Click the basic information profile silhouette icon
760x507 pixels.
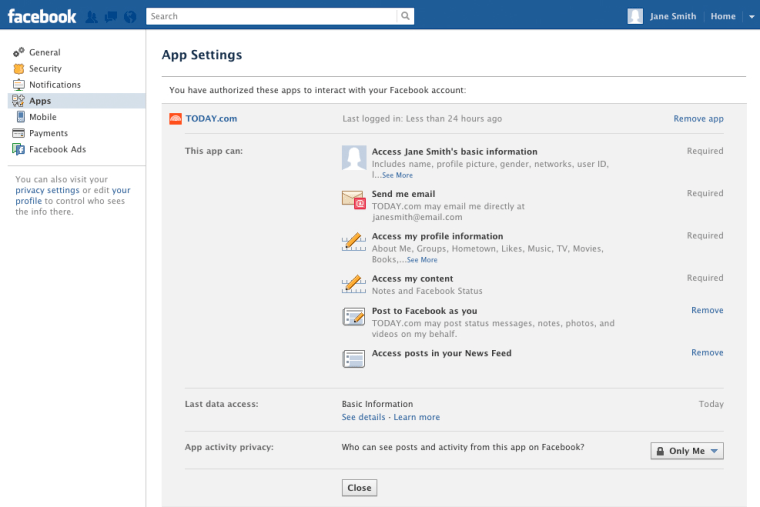354,158
